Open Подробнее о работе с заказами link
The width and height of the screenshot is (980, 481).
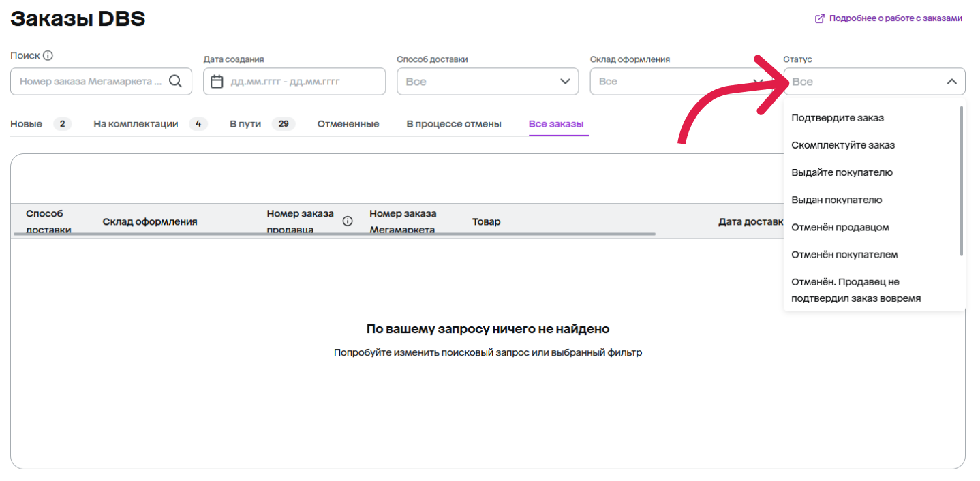[x=895, y=18]
